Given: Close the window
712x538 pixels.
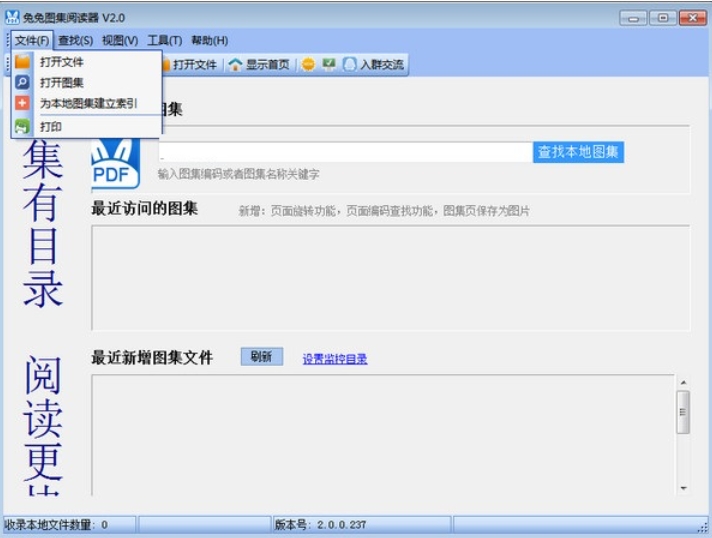Looking at the screenshot, I should (x=692, y=18).
